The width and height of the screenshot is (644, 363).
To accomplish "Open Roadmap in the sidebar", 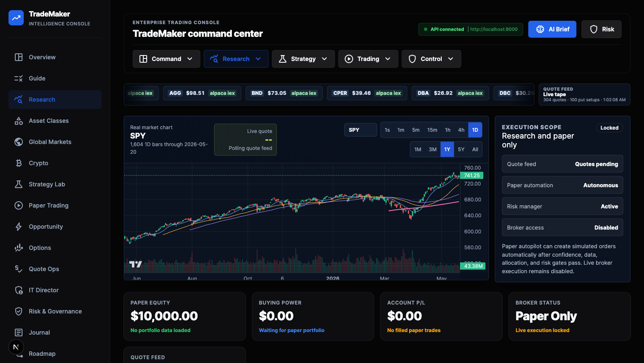I will point(55,354).
